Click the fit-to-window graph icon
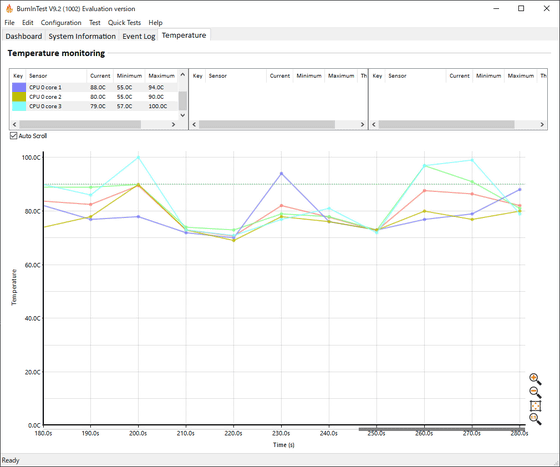 [535, 406]
